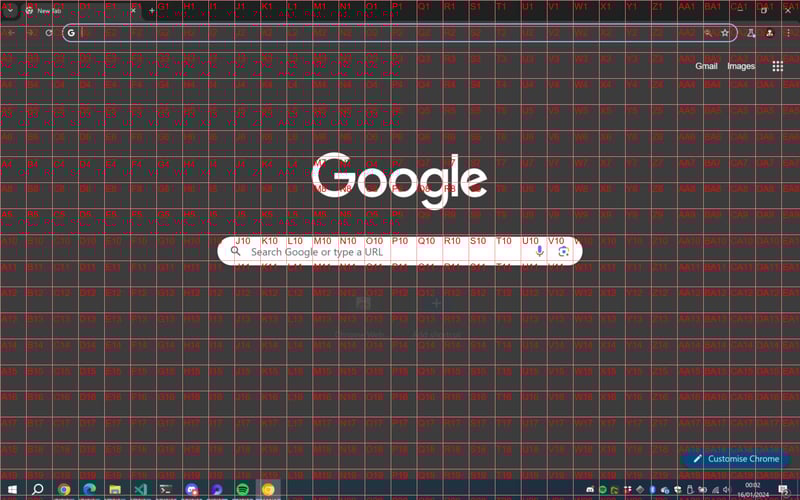Open Spotify from the taskbar
800x500 pixels.
[243, 490]
